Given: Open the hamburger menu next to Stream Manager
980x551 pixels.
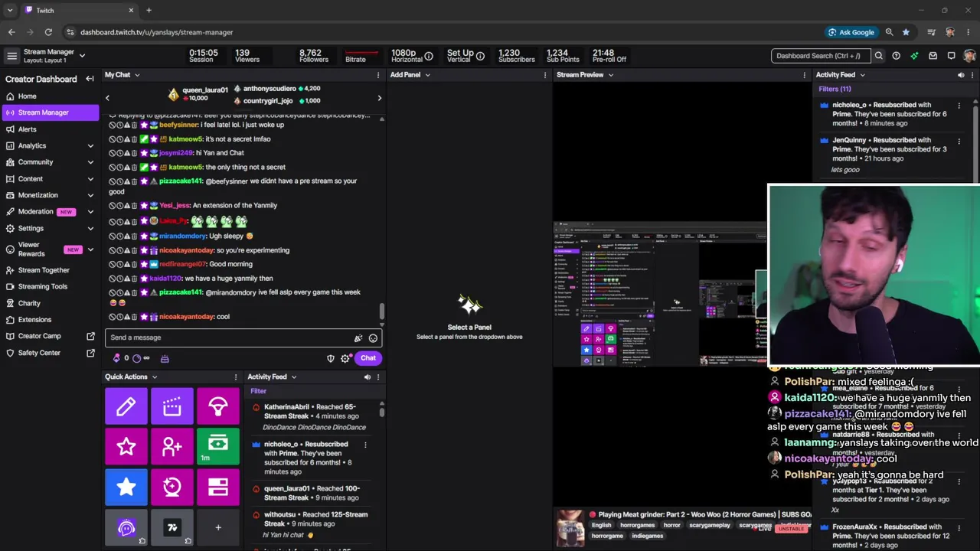Looking at the screenshot, I should pyautogui.click(x=11, y=56).
